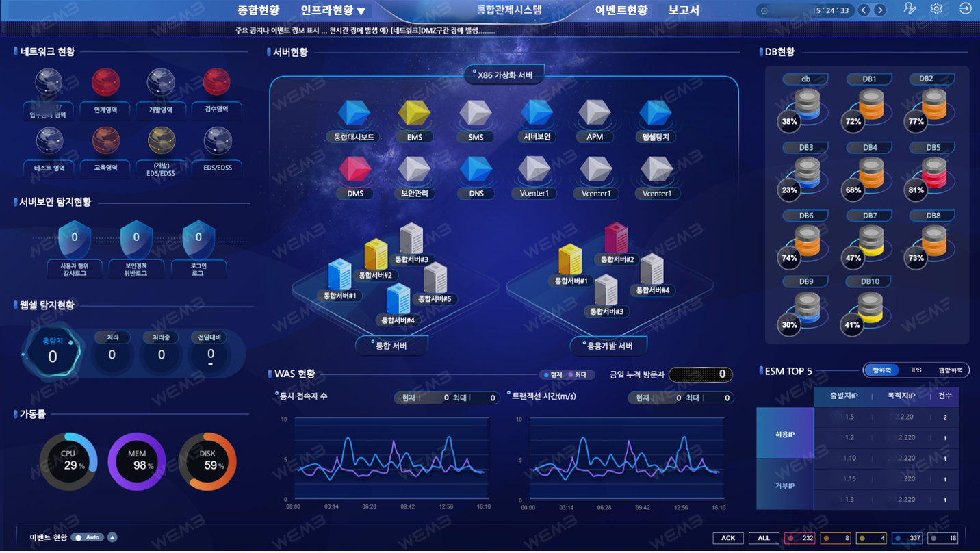Select the red 232 event severity counter

pos(800,538)
